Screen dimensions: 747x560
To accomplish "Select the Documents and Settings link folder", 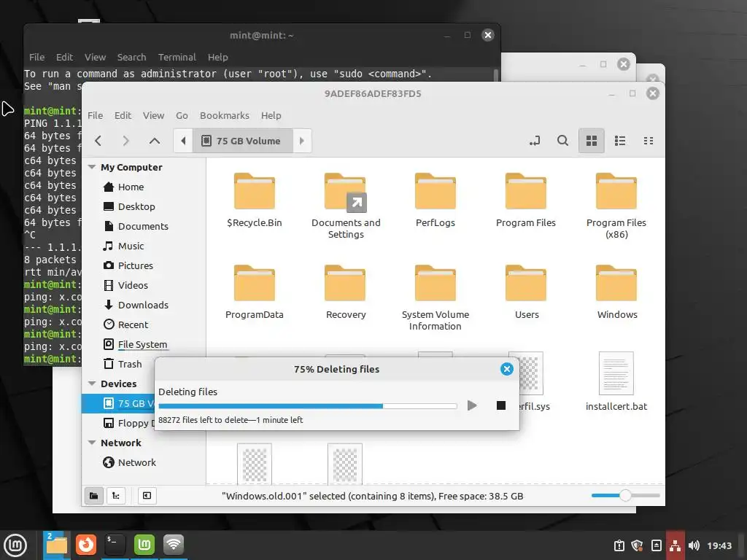I will pos(345,206).
